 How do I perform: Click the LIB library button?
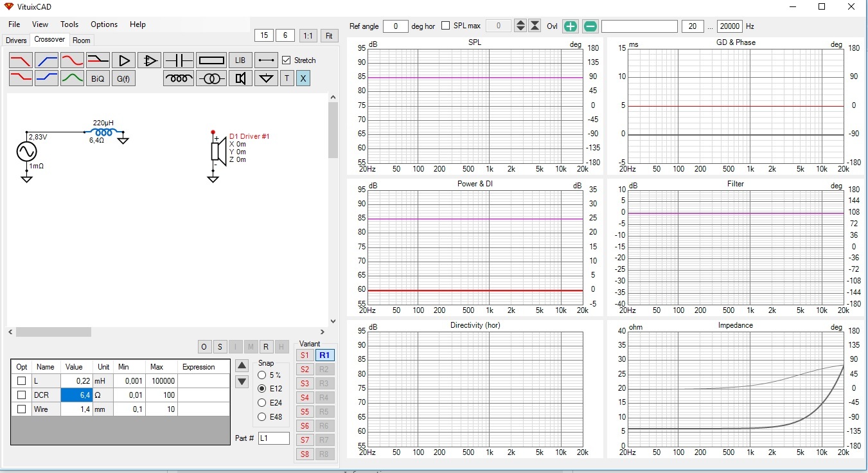pyautogui.click(x=240, y=60)
